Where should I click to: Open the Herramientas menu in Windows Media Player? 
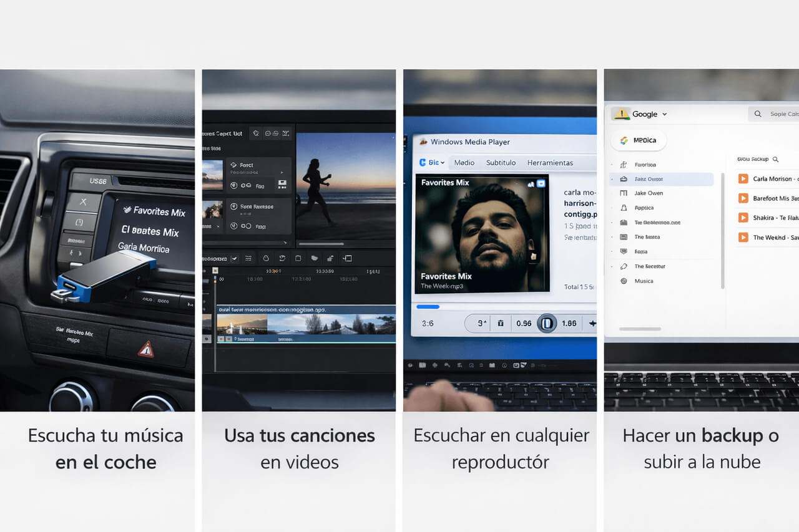click(x=550, y=162)
